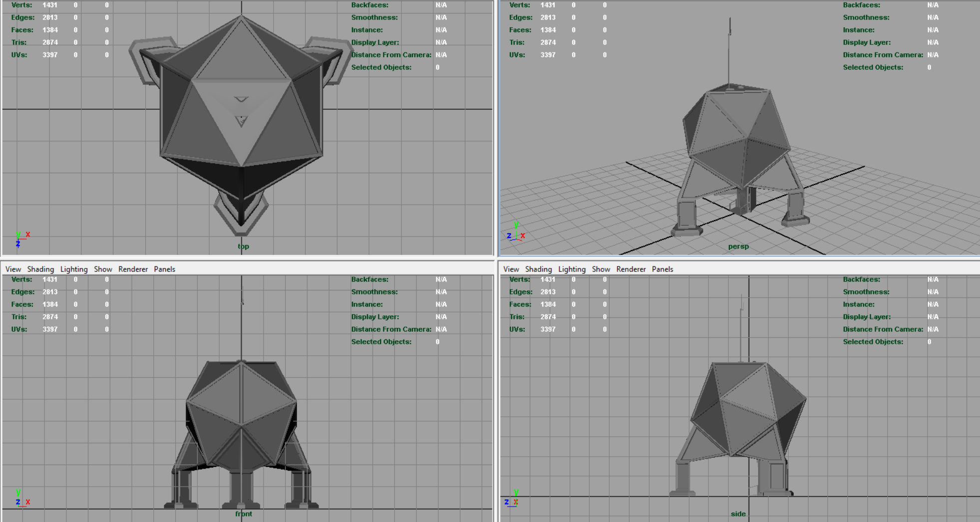Click the '2874' tris value in persp viewport

point(548,42)
